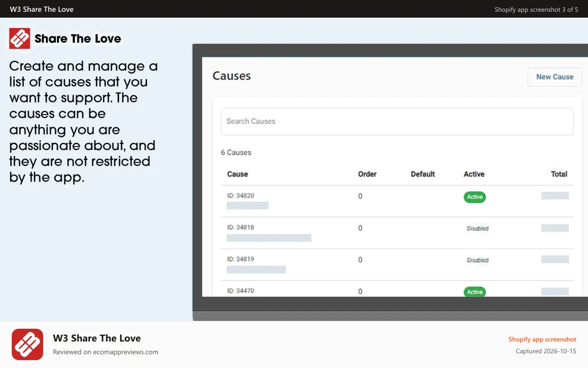Click the Causes page heading
Screen dimensions: 588x368
(231, 76)
